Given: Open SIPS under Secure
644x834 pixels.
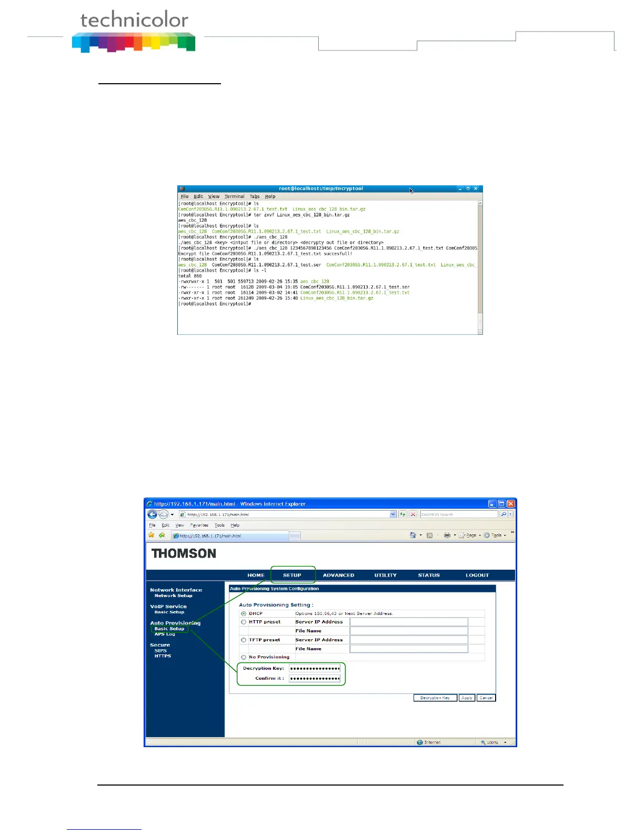Looking at the screenshot, I should (x=160, y=651).
